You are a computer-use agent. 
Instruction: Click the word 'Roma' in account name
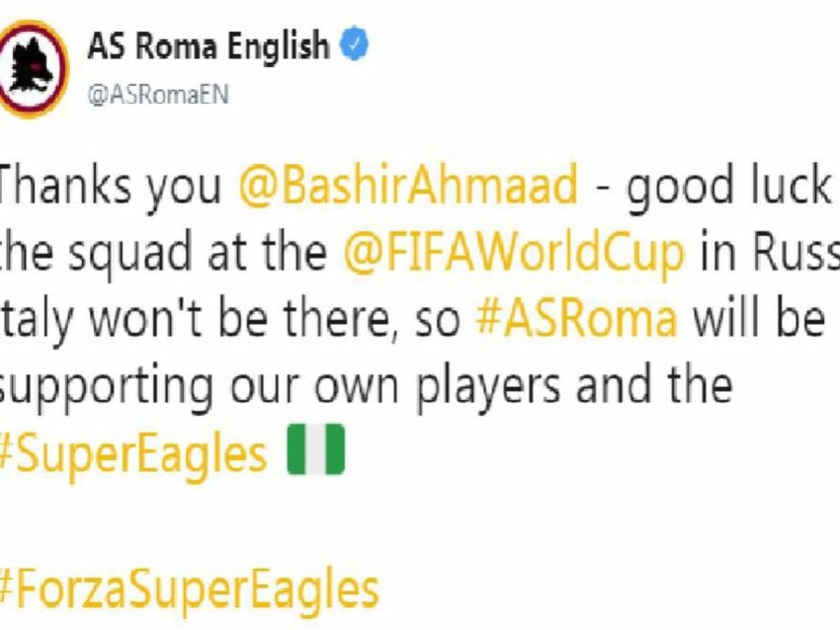pyautogui.click(x=176, y=46)
